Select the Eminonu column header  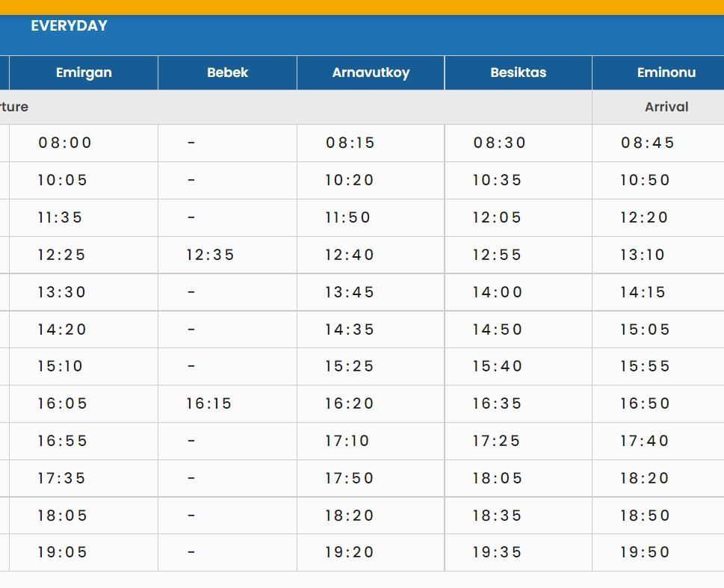coord(666,72)
